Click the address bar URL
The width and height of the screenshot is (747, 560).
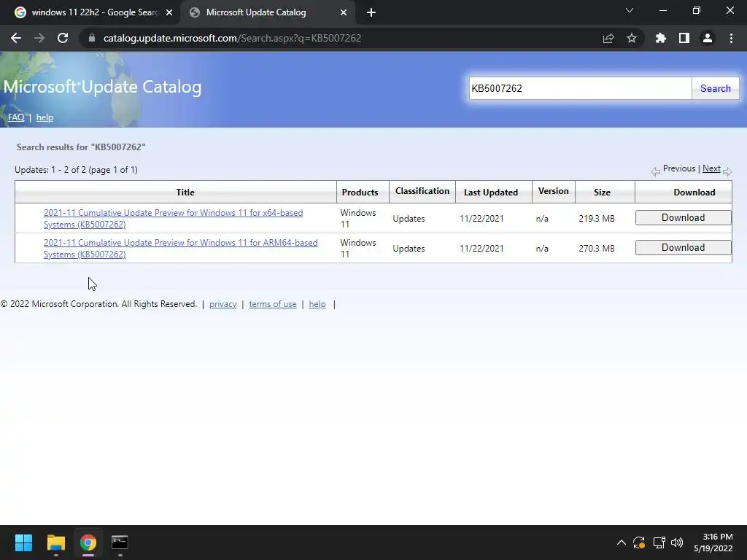(232, 38)
